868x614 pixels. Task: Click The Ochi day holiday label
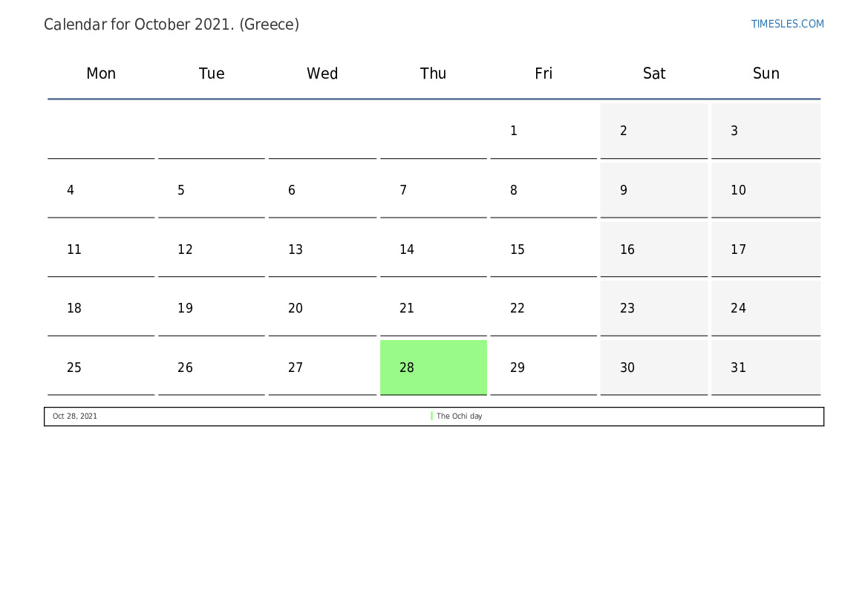pos(459,417)
